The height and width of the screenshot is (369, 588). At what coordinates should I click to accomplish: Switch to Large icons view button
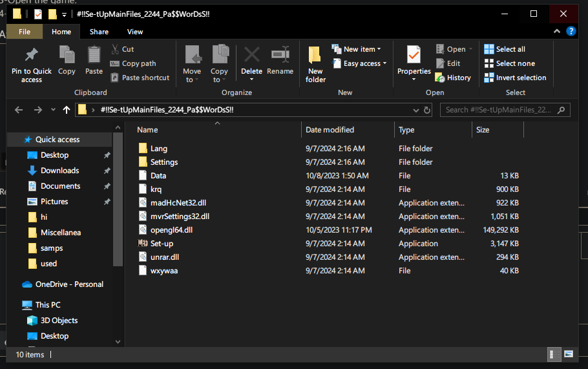(x=569, y=354)
